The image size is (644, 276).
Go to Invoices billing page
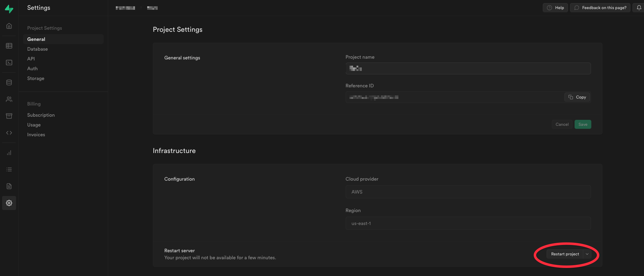36,135
